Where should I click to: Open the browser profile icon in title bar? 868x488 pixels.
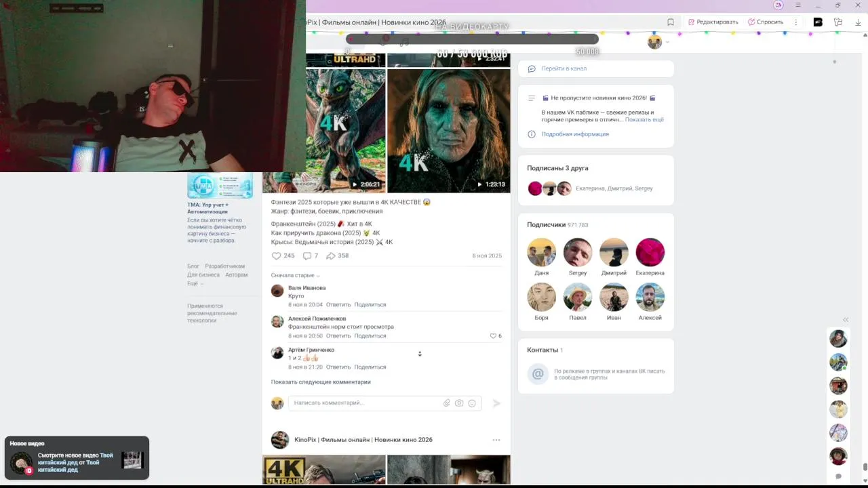[778, 5]
